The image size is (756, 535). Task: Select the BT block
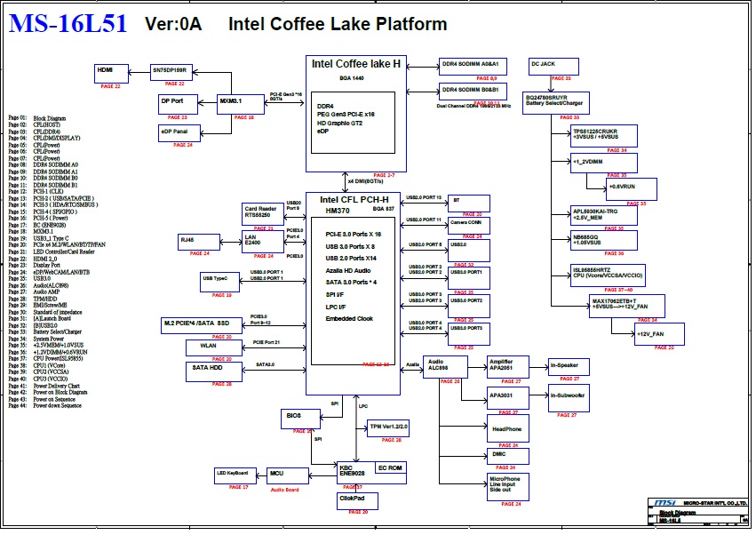pos(469,204)
